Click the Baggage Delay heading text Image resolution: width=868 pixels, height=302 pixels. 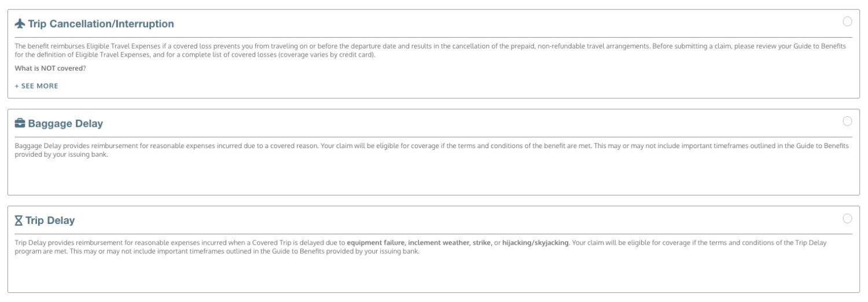pyautogui.click(x=65, y=123)
